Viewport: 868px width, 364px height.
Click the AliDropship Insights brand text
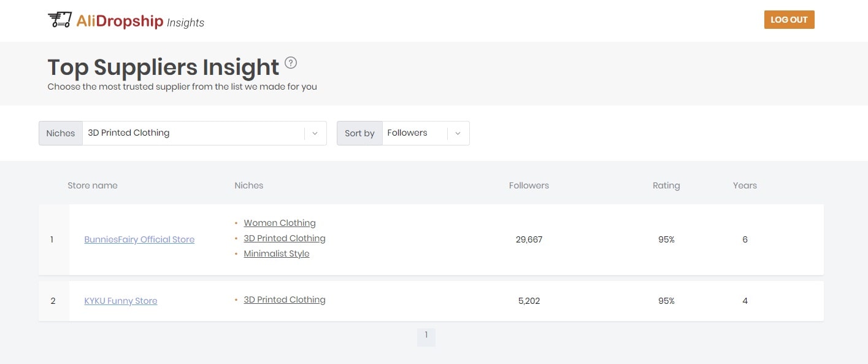point(140,21)
